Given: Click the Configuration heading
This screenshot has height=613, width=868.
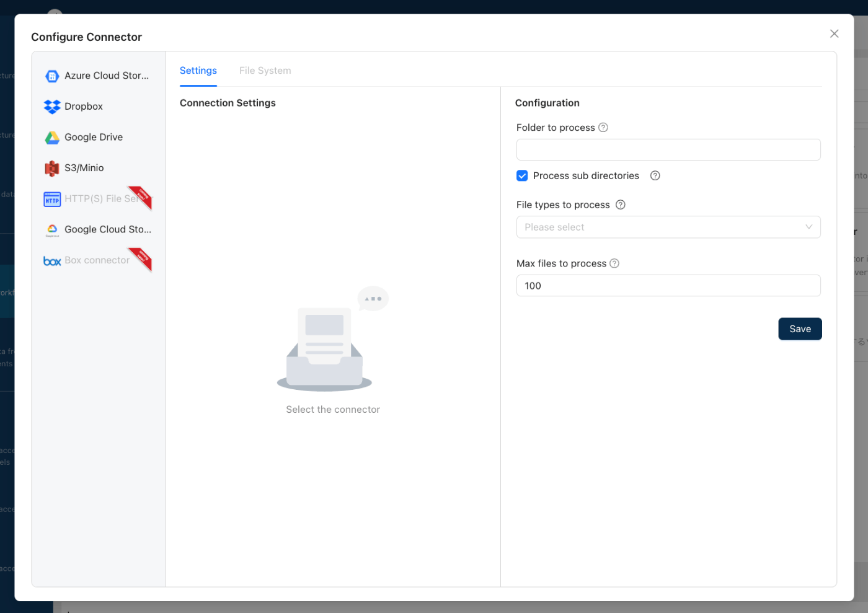Looking at the screenshot, I should [547, 103].
